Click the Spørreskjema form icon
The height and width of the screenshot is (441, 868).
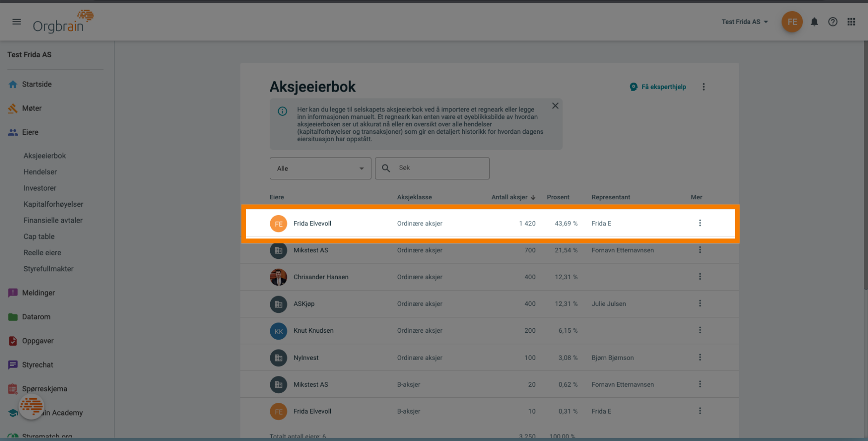click(13, 389)
